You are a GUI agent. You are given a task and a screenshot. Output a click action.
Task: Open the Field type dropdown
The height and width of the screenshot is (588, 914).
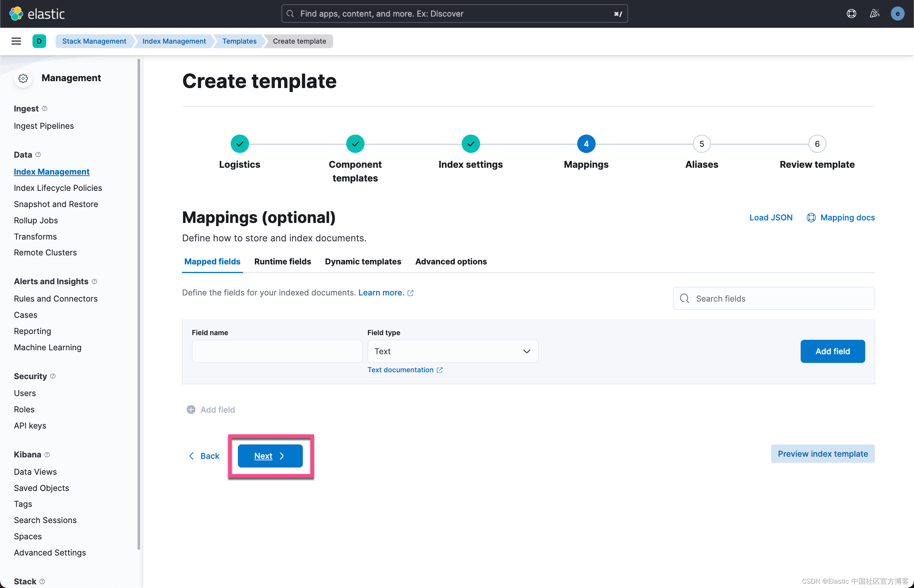pos(452,351)
